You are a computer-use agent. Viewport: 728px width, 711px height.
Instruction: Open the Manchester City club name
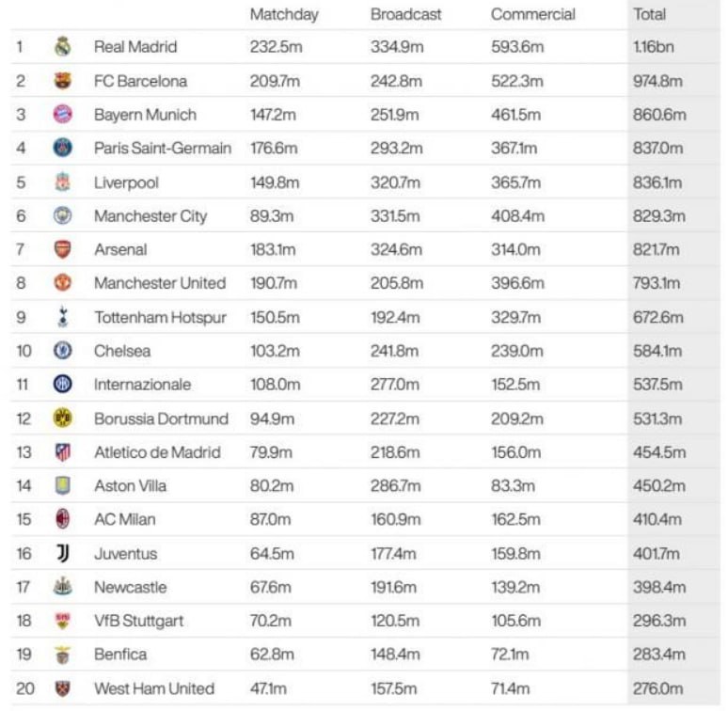[150, 216]
